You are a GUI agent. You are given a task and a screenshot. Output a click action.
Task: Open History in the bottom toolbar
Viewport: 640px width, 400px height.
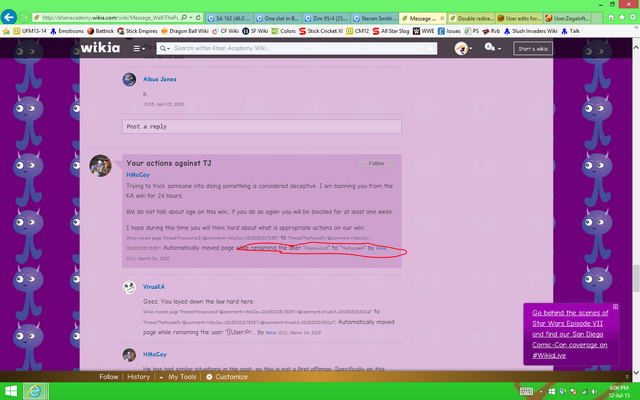pyautogui.click(x=138, y=377)
